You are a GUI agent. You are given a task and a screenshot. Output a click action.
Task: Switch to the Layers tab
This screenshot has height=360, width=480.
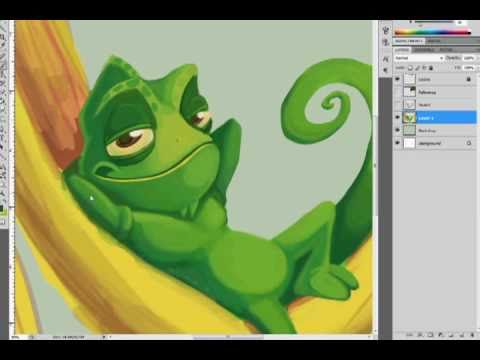tap(402, 50)
